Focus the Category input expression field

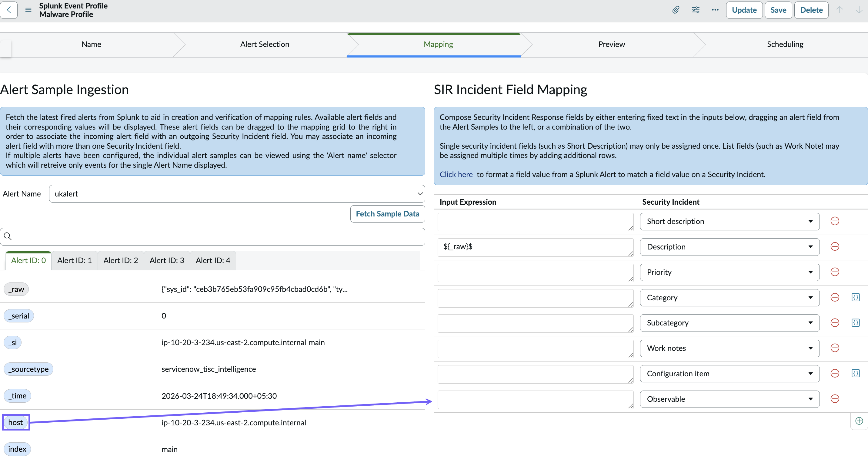click(x=536, y=298)
